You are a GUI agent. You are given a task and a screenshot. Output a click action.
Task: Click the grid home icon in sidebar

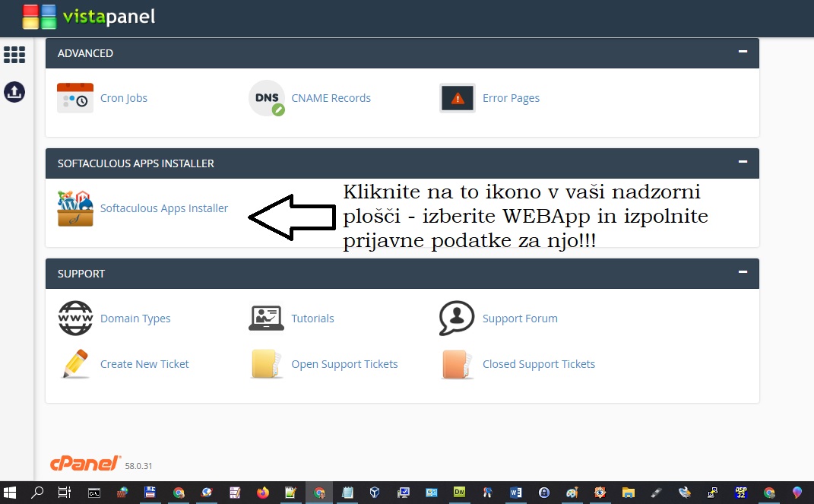pyautogui.click(x=14, y=55)
